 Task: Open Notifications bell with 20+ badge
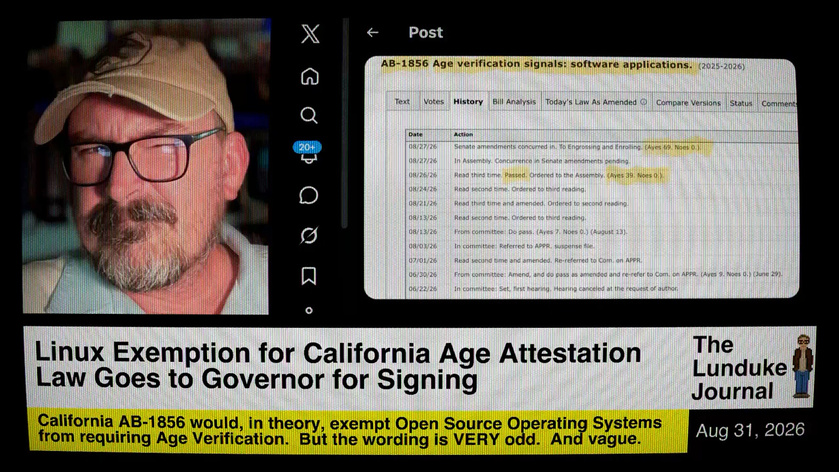pyautogui.click(x=307, y=152)
